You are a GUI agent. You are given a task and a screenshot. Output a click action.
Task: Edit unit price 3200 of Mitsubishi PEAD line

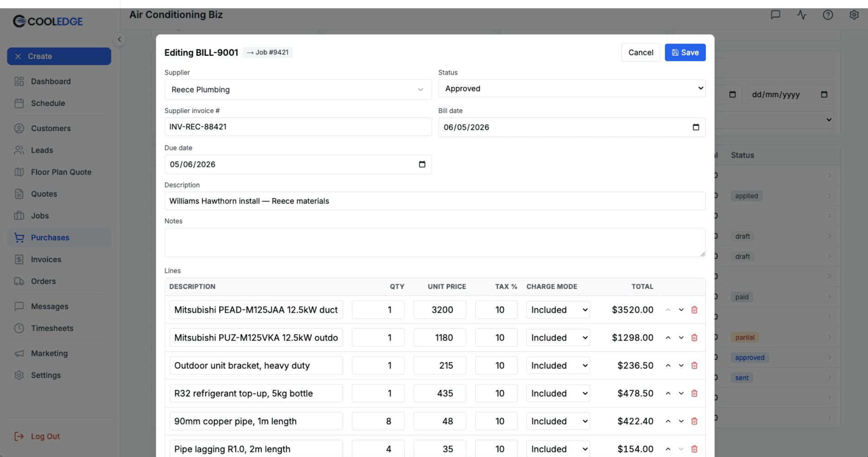point(439,310)
